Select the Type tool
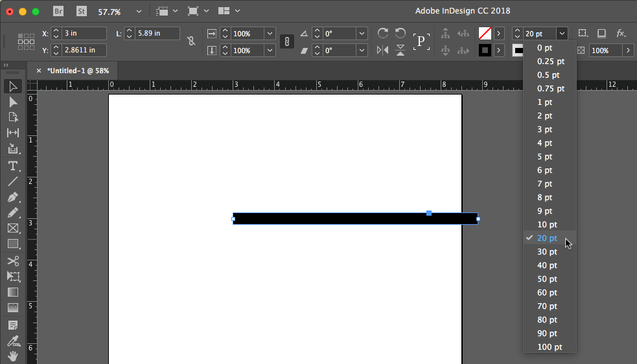Image resolution: width=637 pixels, height=364 pixels. tap(12, 166)
